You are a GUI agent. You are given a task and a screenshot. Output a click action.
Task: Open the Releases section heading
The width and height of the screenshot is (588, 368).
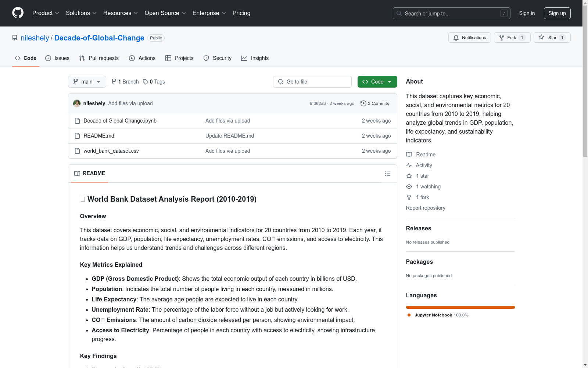[419, 228]
